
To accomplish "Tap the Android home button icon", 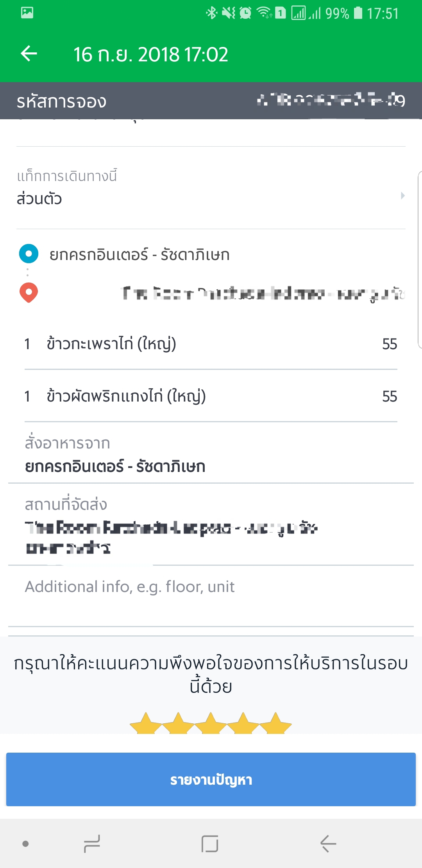I will click(210, 843).
